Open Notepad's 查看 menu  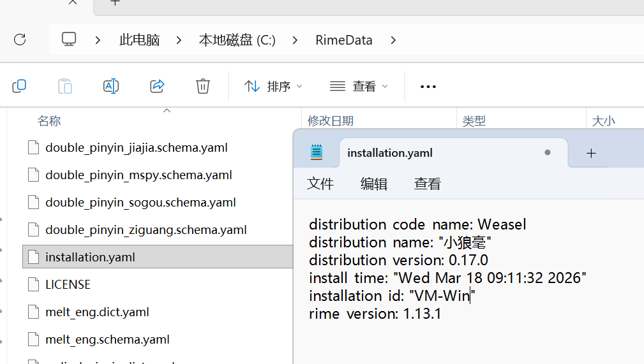pyautogui.click(x=428, y=184)
